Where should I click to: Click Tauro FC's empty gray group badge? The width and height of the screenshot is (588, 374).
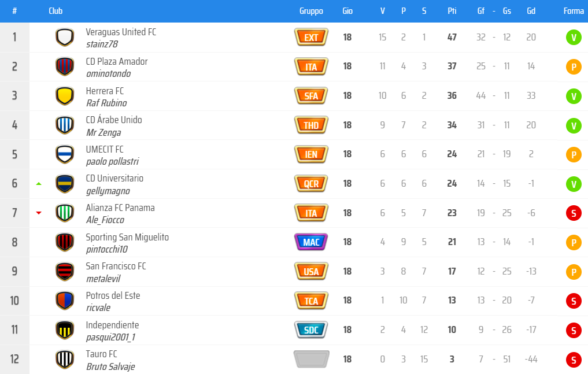coord(311,359)
